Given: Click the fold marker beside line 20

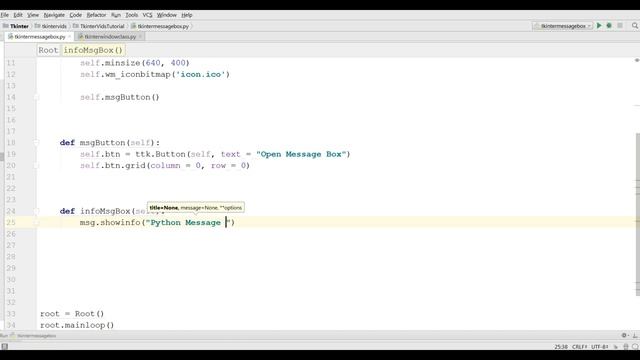Looking at the screenshot, I should (x=36, y=165).
